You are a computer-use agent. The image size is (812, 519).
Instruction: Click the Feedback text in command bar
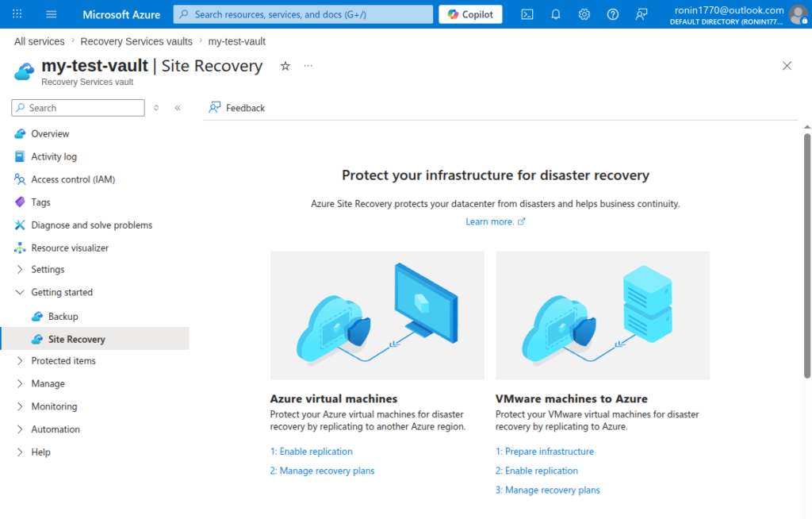click(245, 108)
